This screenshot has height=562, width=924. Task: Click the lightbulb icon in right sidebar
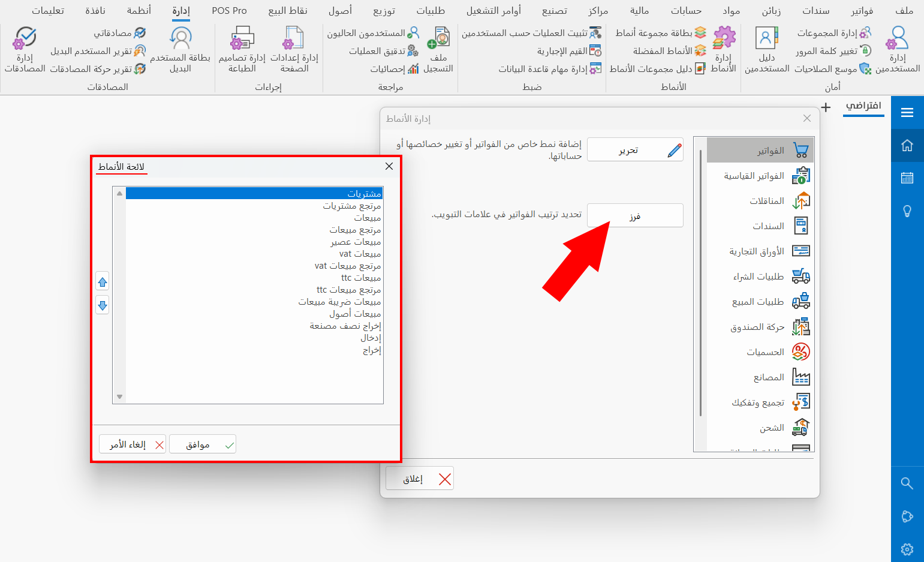907,211
